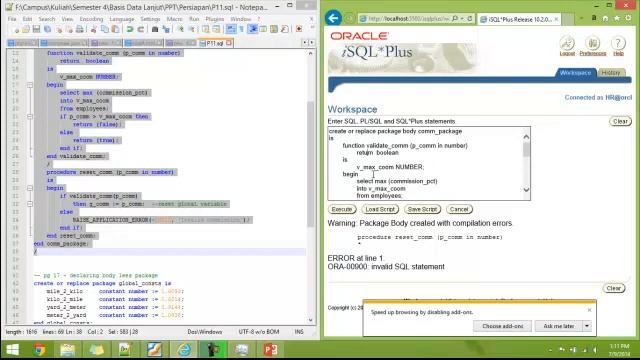640x360 pixels.
Task: Open the Language menu in Notepad++
Action: (122, 19)
